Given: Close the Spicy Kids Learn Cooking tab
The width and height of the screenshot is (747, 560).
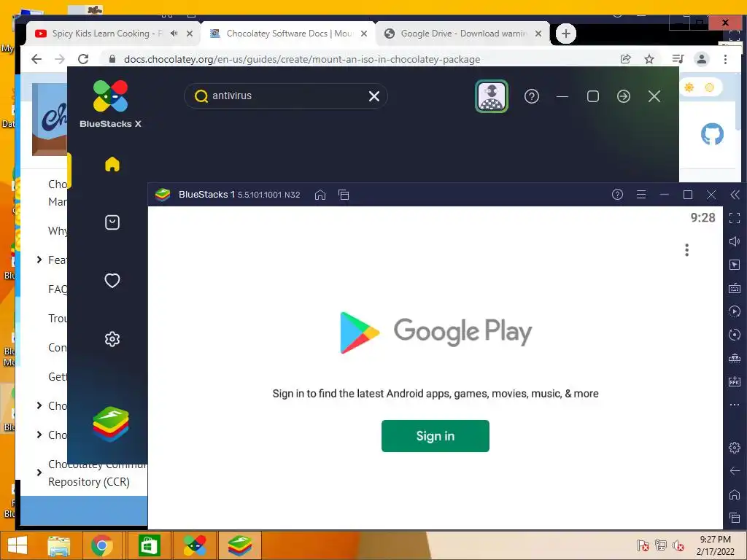Looking at the screenshot, I should 190,34.
